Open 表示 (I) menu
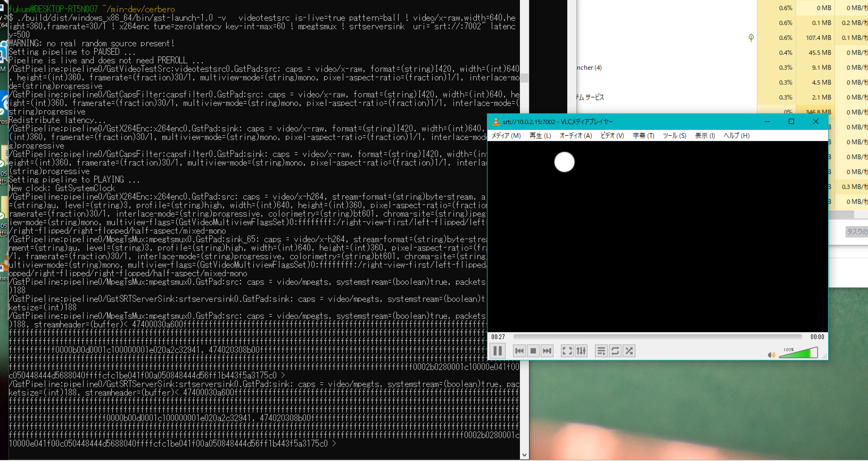 (x=705, y=136)
